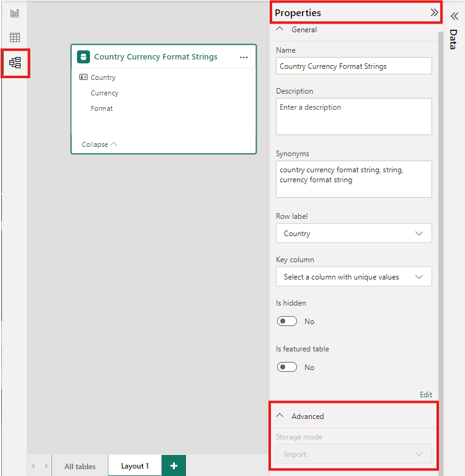Click the Country Currency Format Strings card title

pyautogui.click(x=156, y=57)
